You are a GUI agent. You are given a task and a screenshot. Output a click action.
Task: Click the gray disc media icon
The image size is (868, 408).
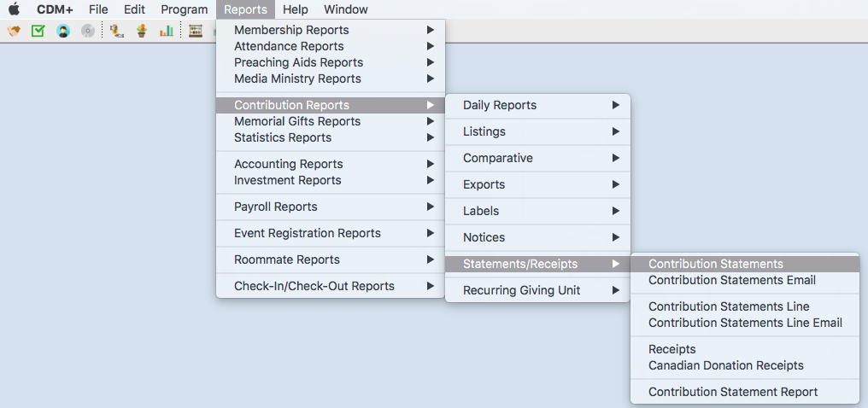click(x=88, y=31)
